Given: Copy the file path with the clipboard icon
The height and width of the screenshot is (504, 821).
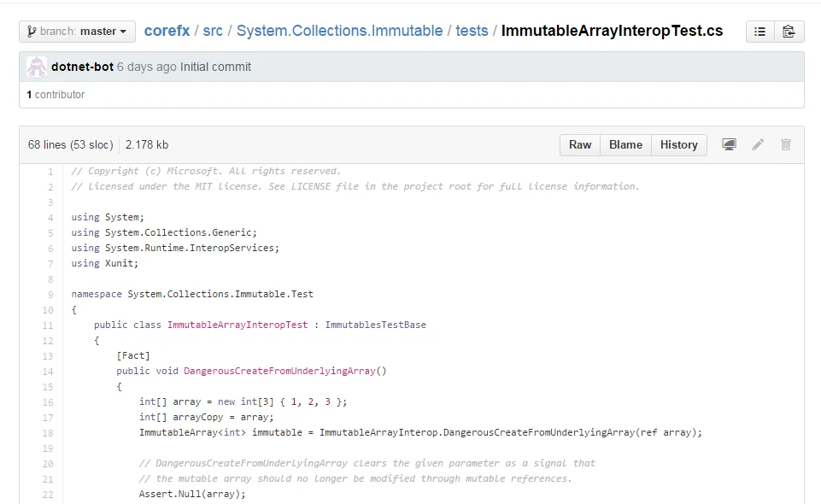Looking at the screenshot, I should 789,31.
